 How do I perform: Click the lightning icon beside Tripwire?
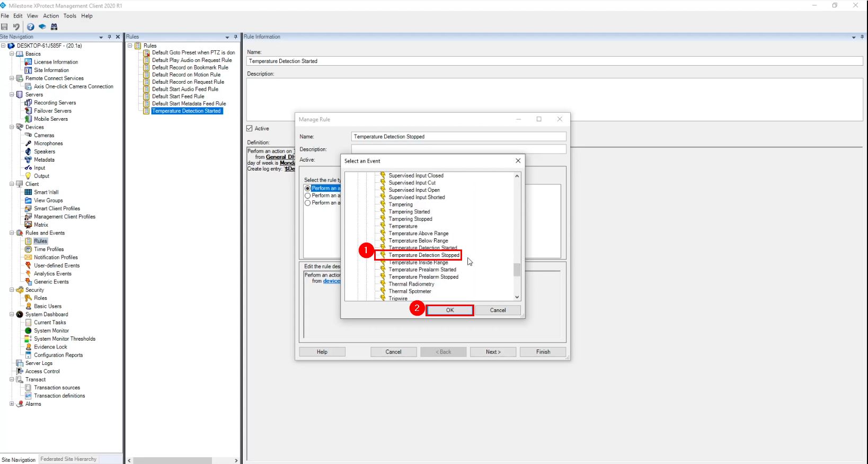[383, 298]
